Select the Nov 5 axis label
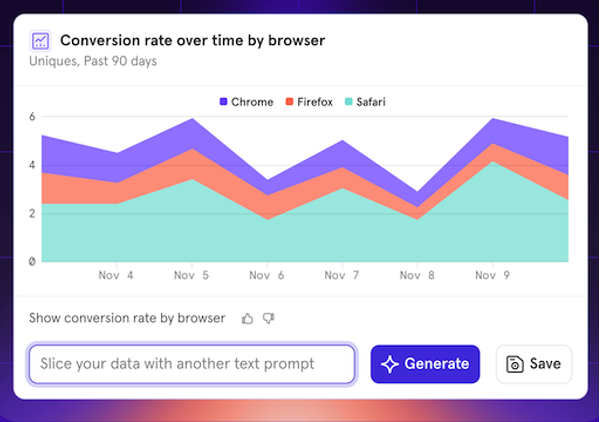Image resolution: width=600 pixels, height=422 pixels. click(190, 275)
